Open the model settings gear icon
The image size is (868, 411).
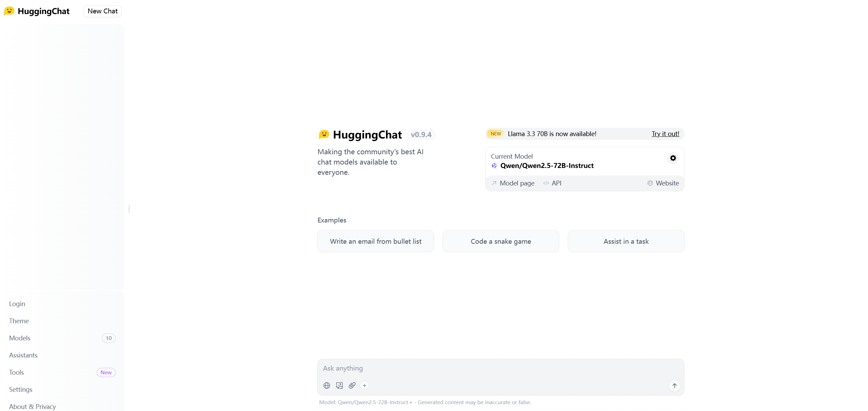tap(673, 158)
